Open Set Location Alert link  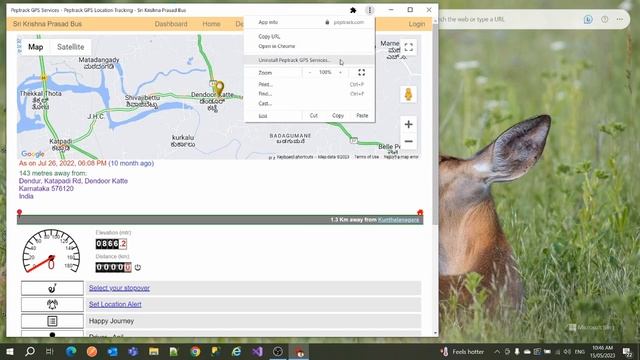coord(115,304)
